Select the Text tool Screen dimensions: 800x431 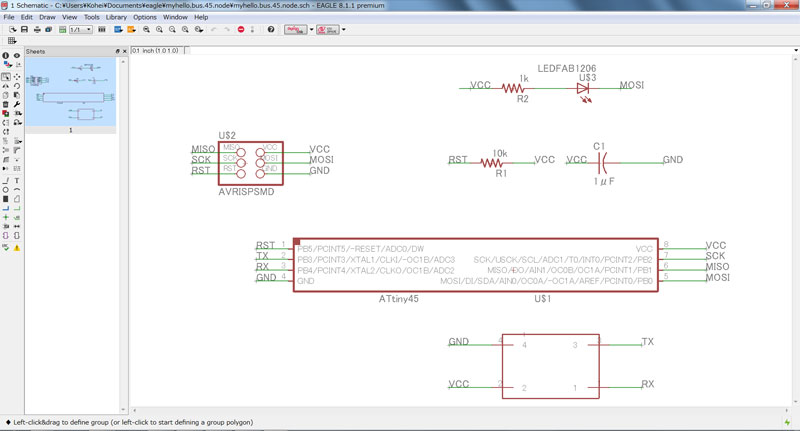pyautogui.click(x=17, y=181)
